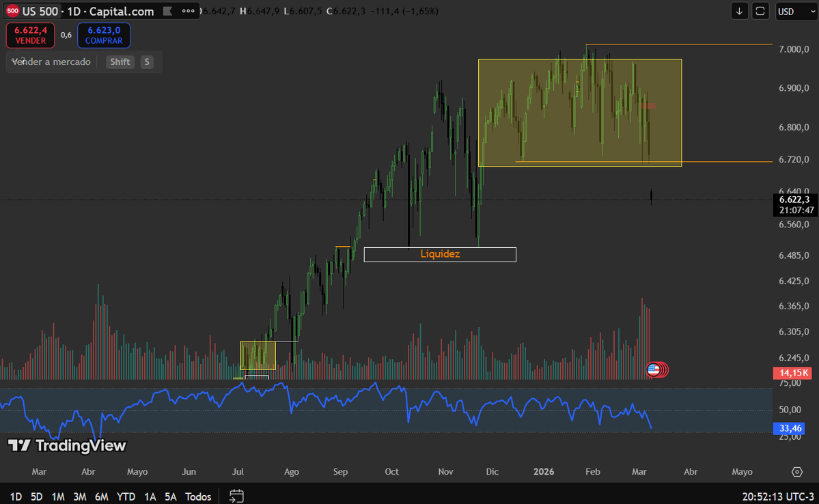Click the Dic label on time axis
Screen dimensions: 819x504
click(492, 472)
